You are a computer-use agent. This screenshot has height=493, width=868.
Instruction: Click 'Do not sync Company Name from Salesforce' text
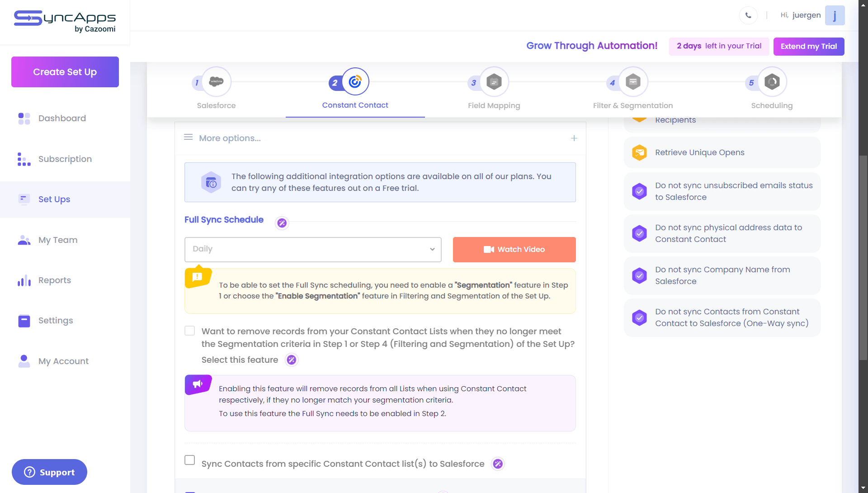[x=722, y=275]
